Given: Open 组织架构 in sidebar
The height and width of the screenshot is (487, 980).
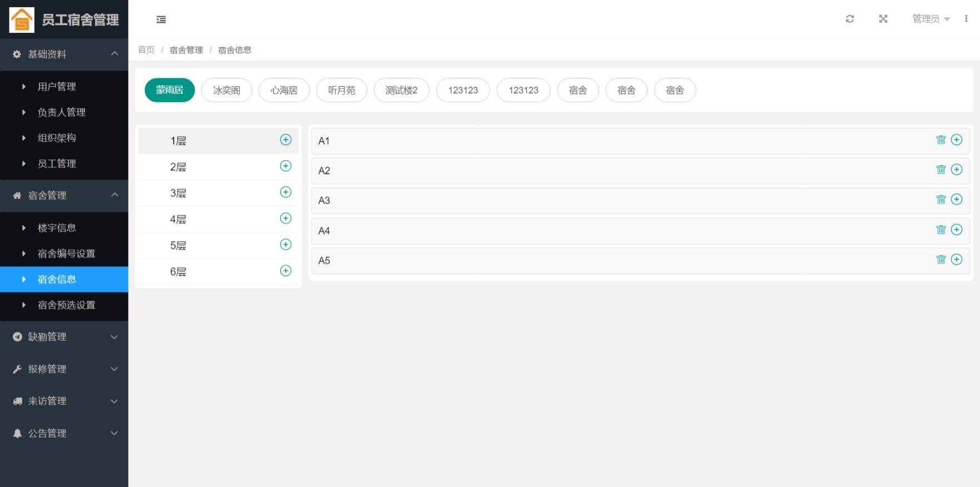Looking at the screenshot, I should click(x=64, y=138).
